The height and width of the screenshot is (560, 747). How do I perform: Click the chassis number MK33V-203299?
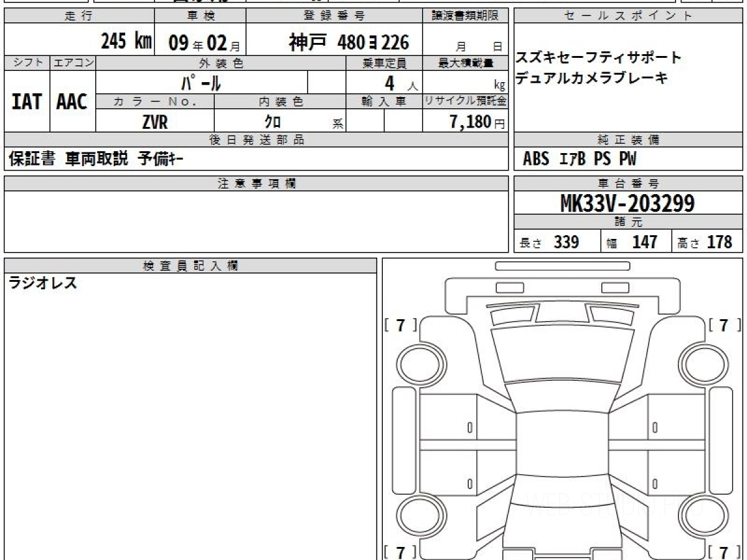click(x=627, y=203)
